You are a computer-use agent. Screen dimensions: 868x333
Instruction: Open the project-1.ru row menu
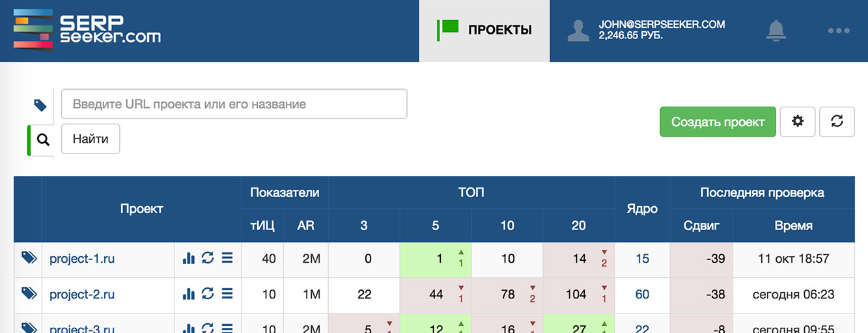point(227,258)
